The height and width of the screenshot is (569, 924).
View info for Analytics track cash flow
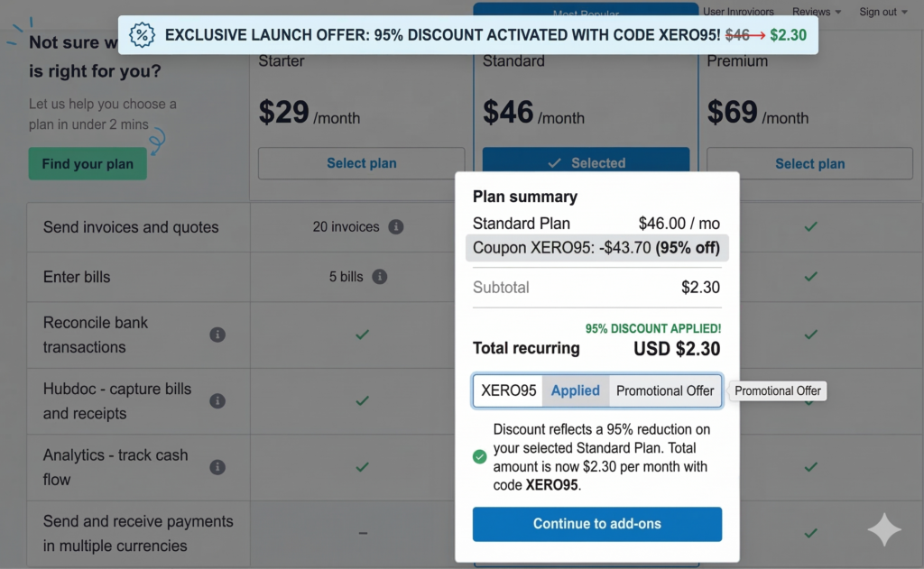217,467
